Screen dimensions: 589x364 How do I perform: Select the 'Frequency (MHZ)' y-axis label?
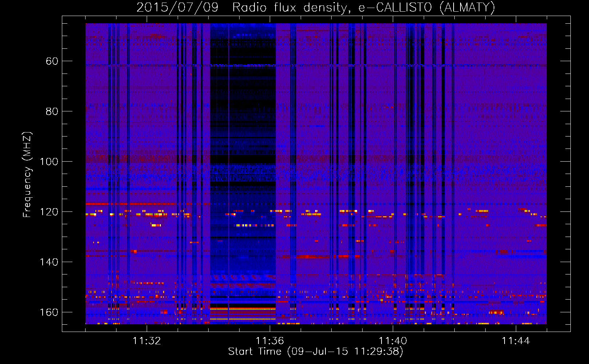tap(27, 174)
